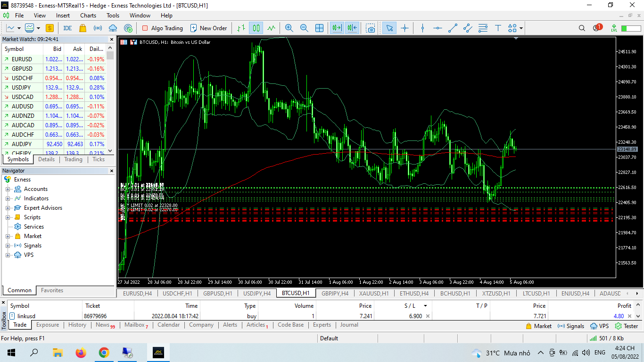Open Firefox from the Windows taskbar
The height and width of the screenshot is (362, 644).
(81, 353)
